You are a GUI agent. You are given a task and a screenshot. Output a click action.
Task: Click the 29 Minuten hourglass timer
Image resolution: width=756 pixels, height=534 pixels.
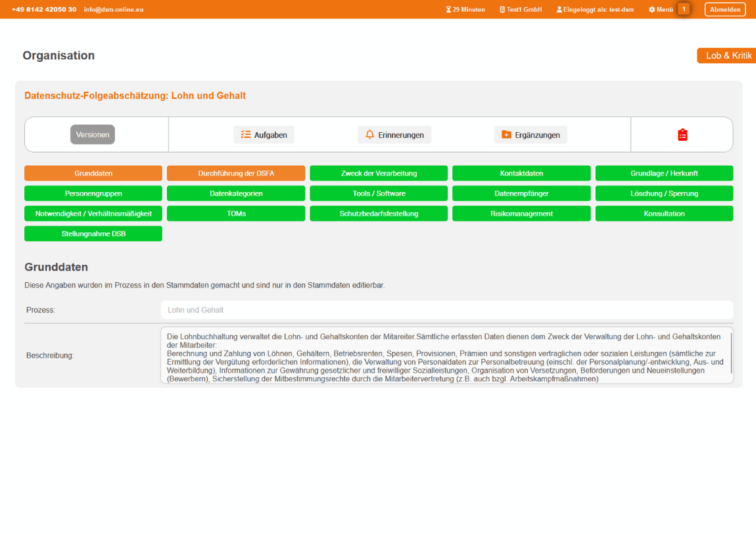[x=465, y=10]
